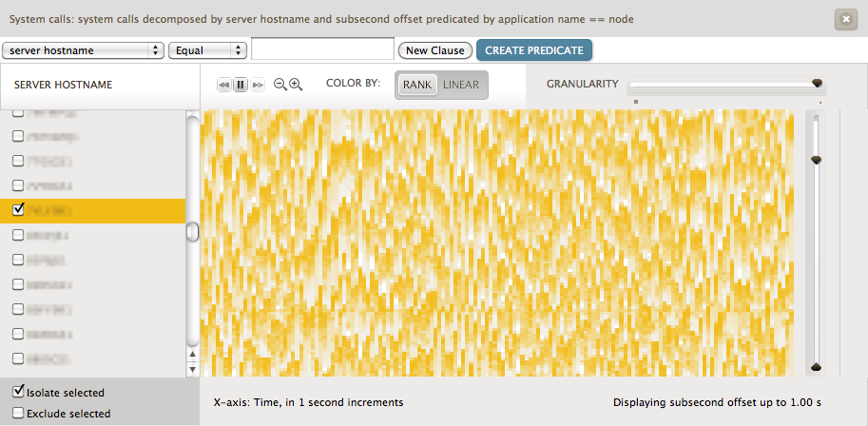
Task: Zoom in using the plus magnifier icon
Action: (296, 85)
